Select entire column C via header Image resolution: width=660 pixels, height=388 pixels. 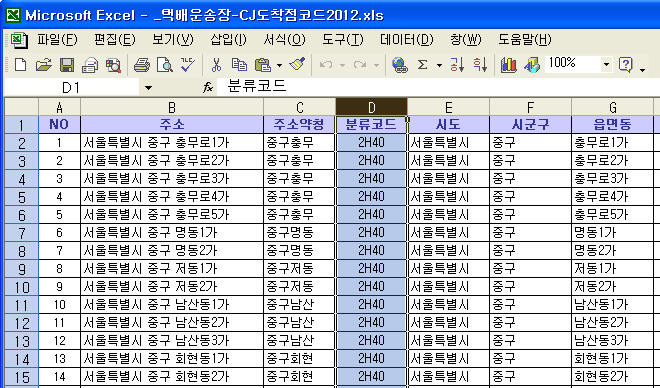[299, 107]
